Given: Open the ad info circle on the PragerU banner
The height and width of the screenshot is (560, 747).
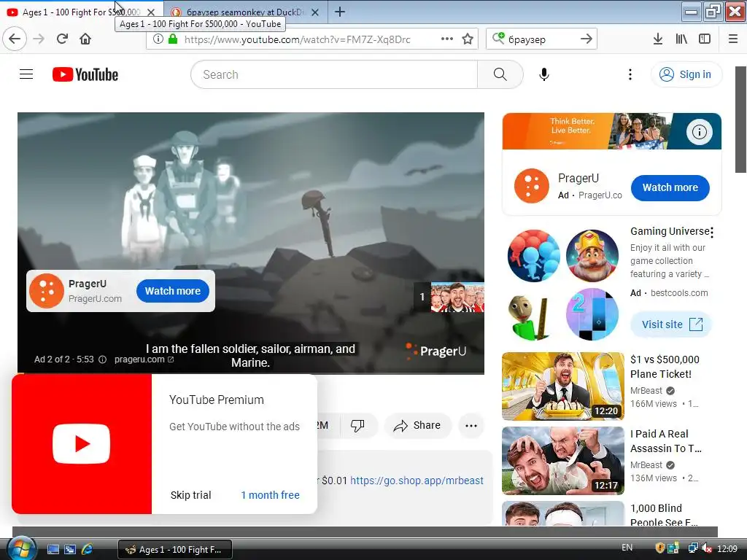Looking at the screenshot, I should (x=700, y=131).
